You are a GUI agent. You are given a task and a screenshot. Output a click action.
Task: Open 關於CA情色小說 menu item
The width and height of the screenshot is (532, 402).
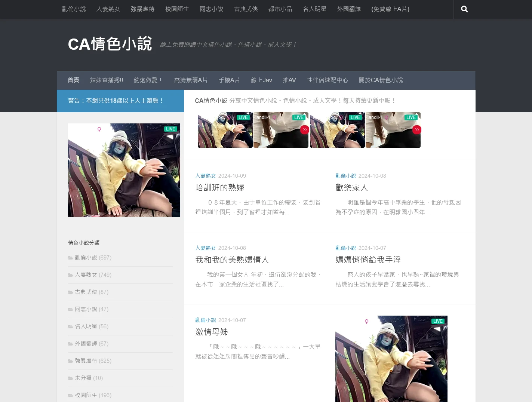[381, 80]
